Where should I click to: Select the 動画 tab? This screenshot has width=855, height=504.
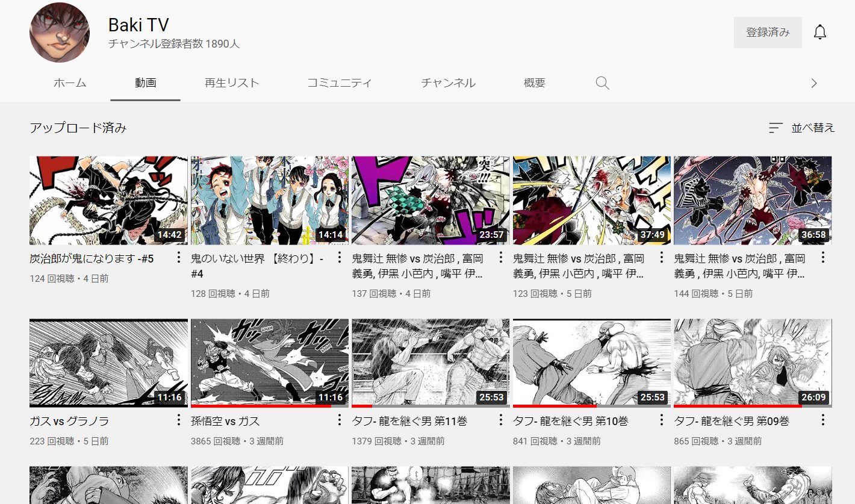145,83
